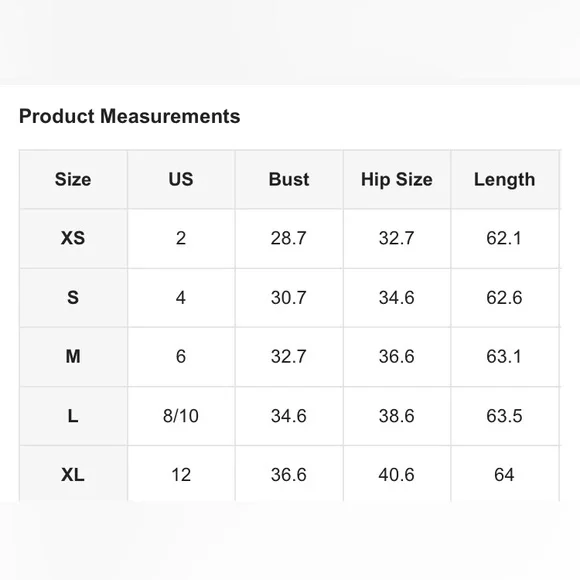The width and height of the screenshot is (580, 580).
Task: Click the 30.7 bust cell for S
Action: coord(289,298)
